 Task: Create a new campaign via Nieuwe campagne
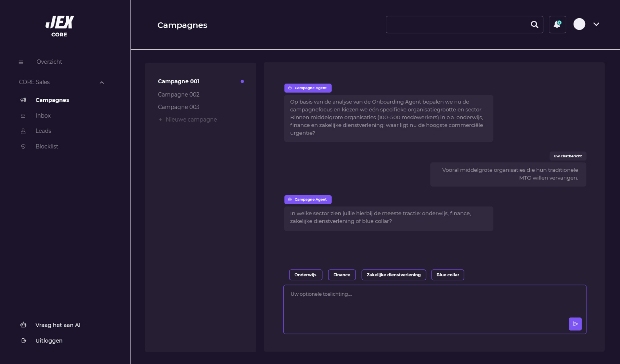[191, 120]
